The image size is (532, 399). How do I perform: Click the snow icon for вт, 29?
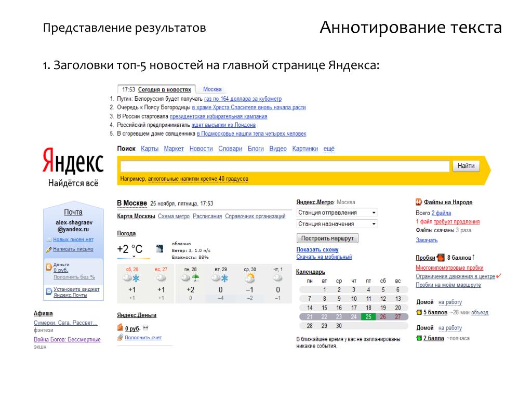(224, 278)
